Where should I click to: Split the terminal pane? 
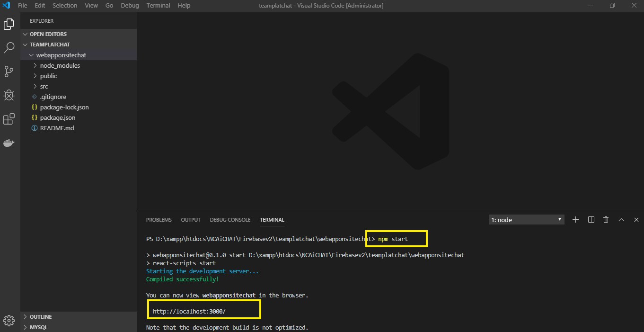pos(591,220)
